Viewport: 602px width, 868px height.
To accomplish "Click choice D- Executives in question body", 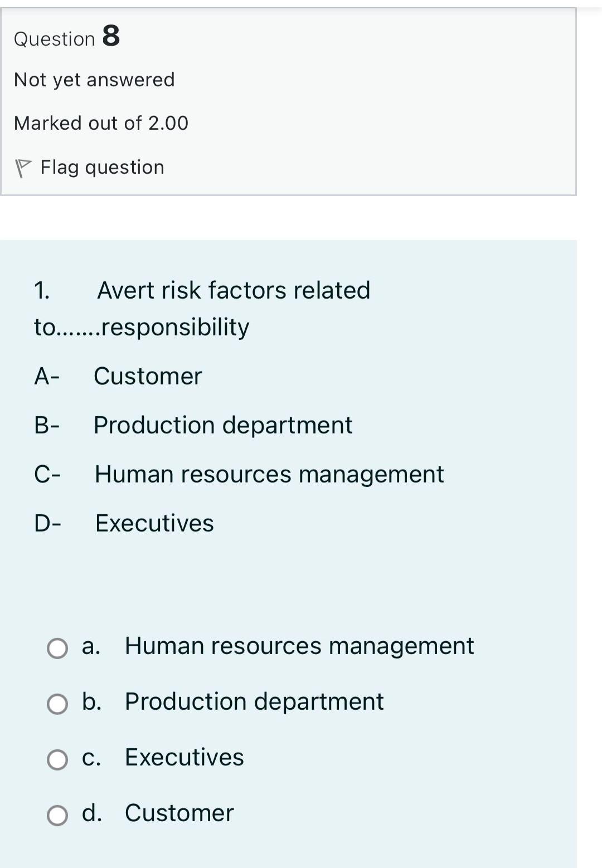I will [124, 523].
